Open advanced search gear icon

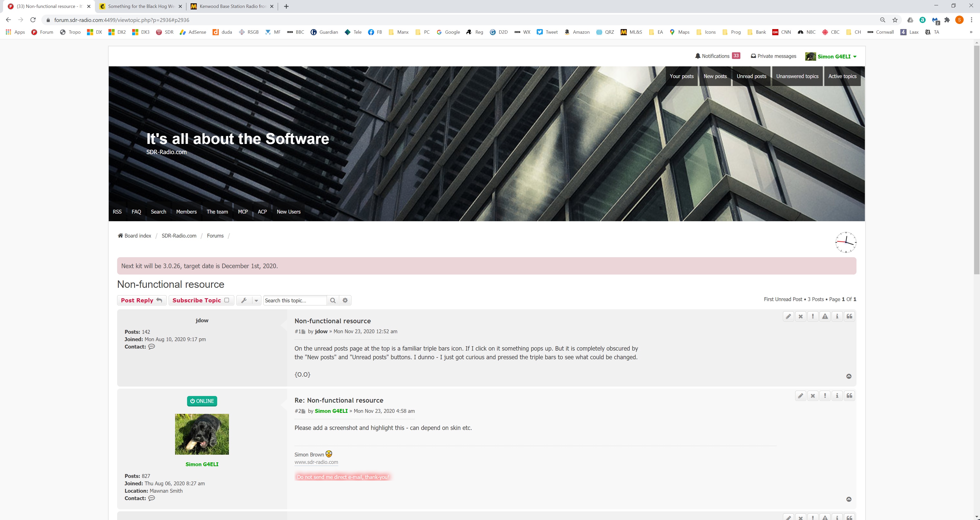point(345,301)
